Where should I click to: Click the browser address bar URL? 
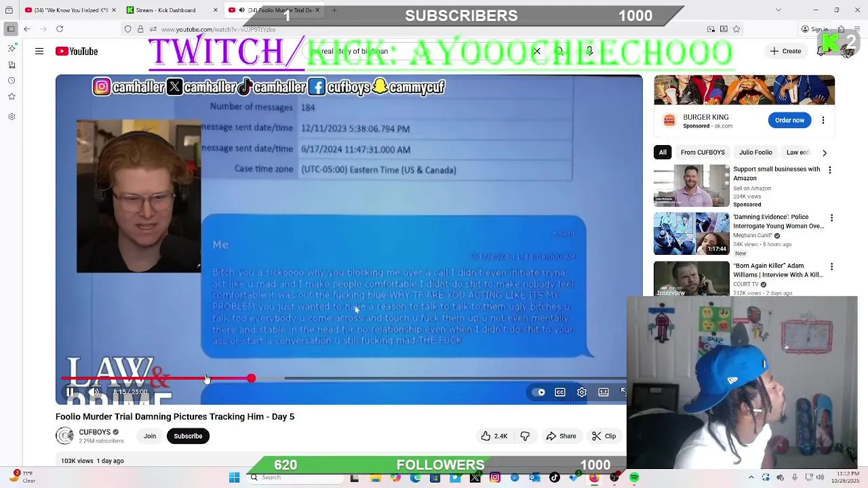pyautogui.click(x=218, y=29)
